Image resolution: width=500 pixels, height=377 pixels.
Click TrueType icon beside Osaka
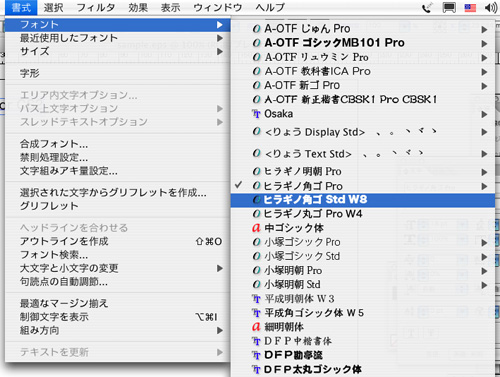(x=256, y=114)
